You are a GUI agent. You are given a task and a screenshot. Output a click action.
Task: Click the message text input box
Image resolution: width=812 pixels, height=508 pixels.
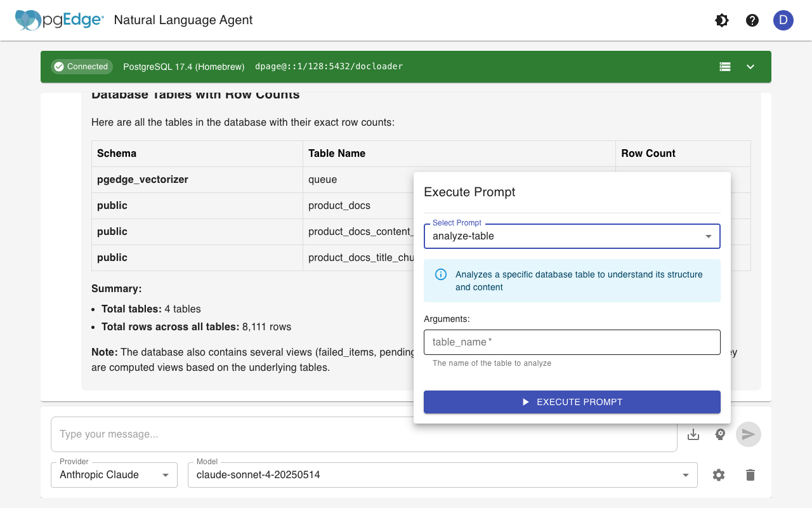(x=363, y=434)
